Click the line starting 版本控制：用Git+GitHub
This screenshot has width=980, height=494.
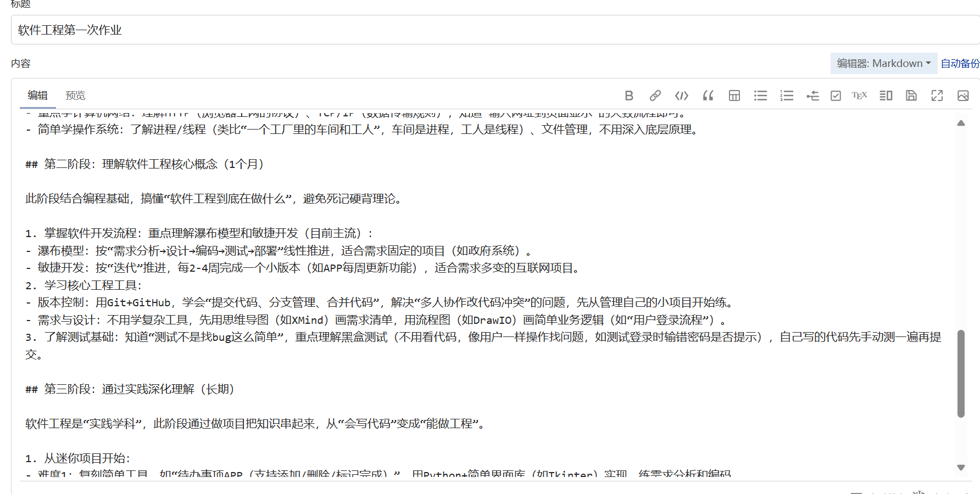380,302
